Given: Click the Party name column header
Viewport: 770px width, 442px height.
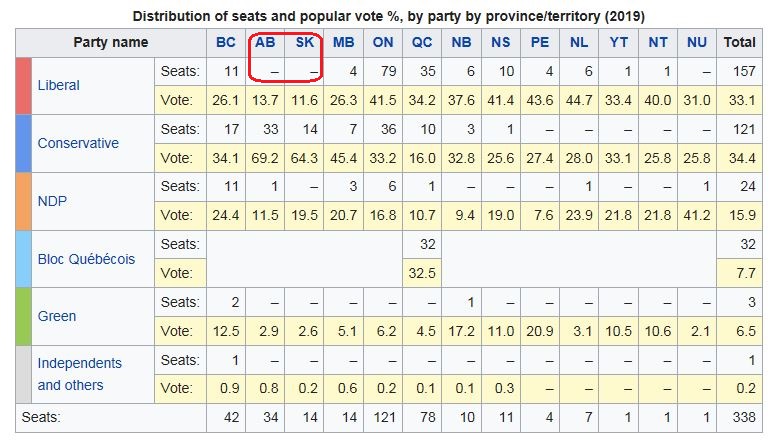Looking at the screenshot, I should [x=110, y=43].
